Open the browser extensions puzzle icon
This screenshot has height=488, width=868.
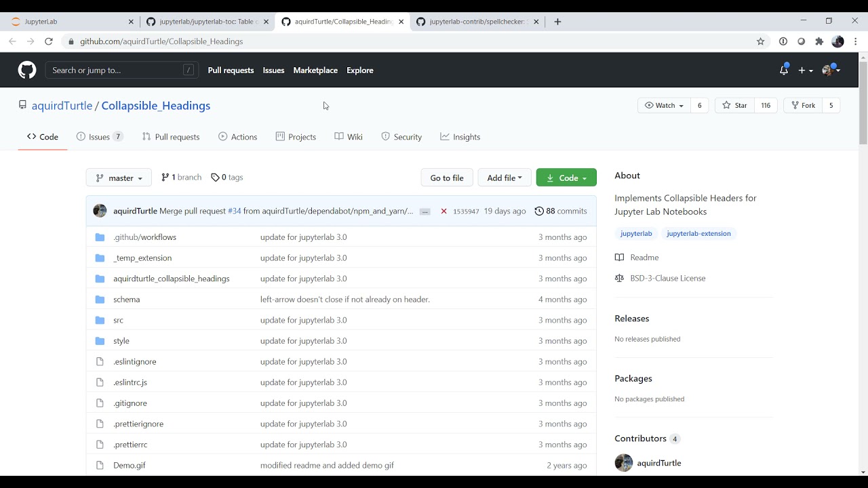[x=819, y=41]
